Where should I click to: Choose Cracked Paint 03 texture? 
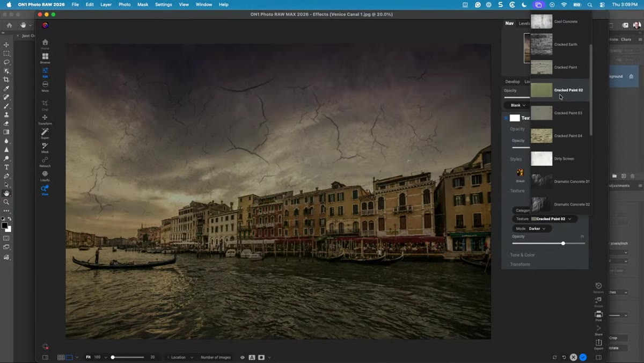(x=560, y=113)
